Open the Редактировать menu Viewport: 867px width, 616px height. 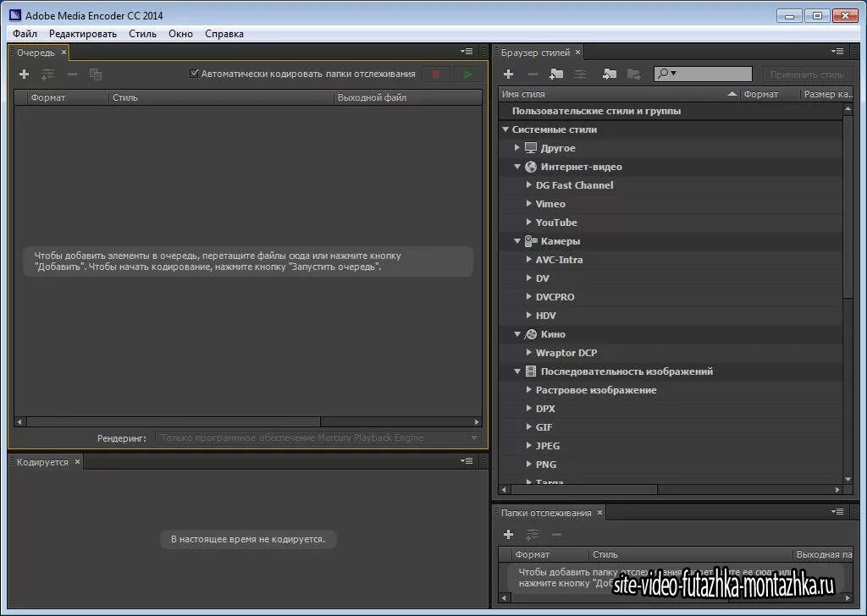[83, 34]
